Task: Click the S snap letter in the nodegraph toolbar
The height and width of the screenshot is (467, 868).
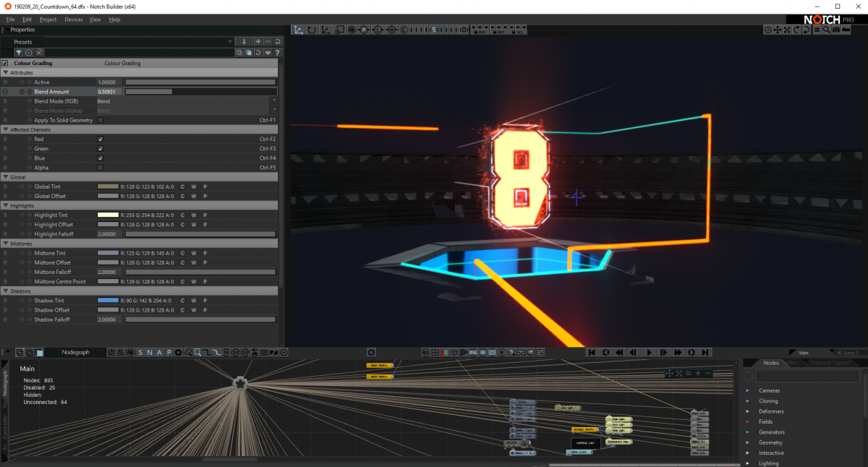Action: (140, 352)
